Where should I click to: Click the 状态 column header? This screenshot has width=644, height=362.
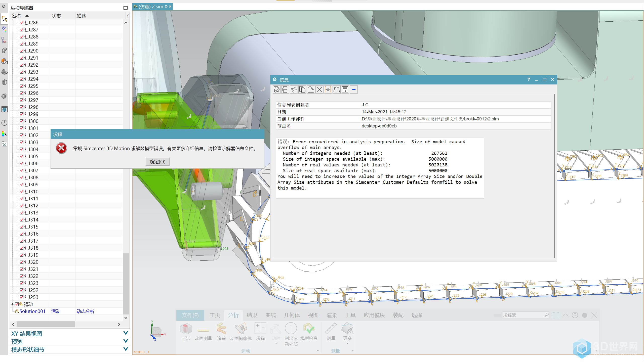63,16
